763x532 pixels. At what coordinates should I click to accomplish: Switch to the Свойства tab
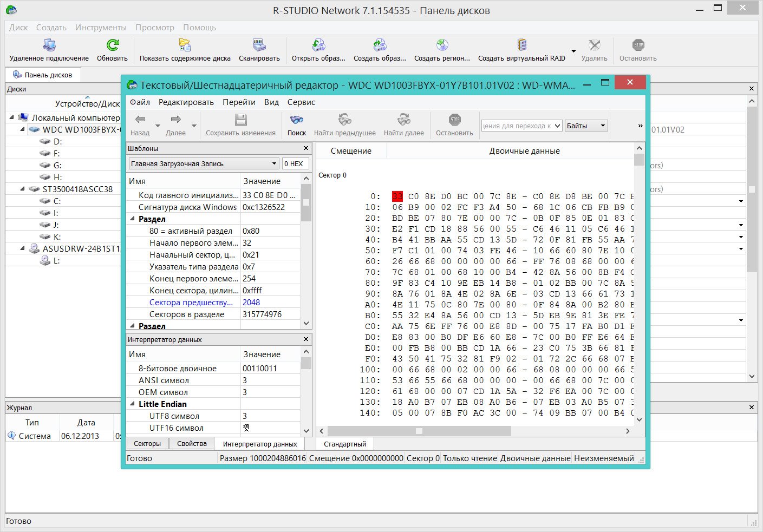click(x=192, y=443)
